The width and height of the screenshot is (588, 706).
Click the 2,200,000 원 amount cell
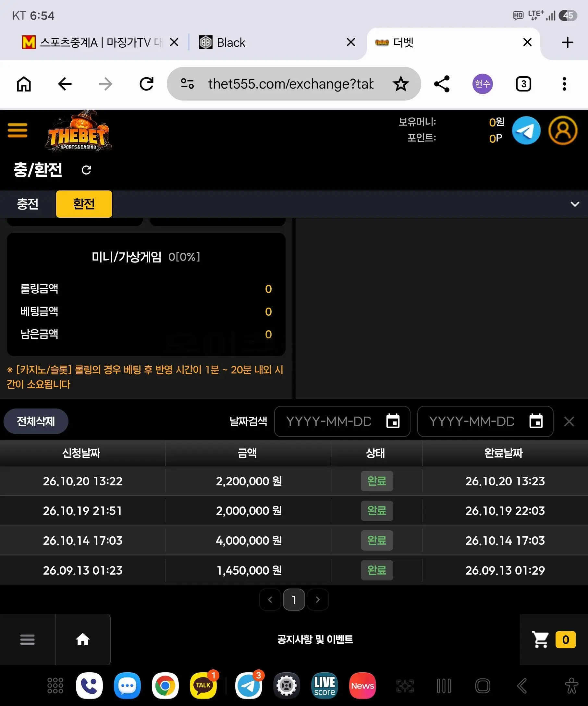click(x=249, y=481)
